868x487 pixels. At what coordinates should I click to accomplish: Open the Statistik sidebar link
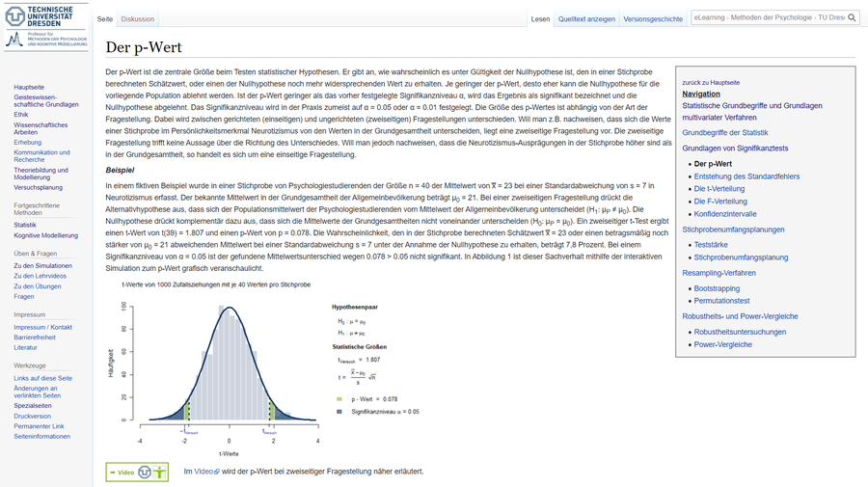tap(25, 225)
